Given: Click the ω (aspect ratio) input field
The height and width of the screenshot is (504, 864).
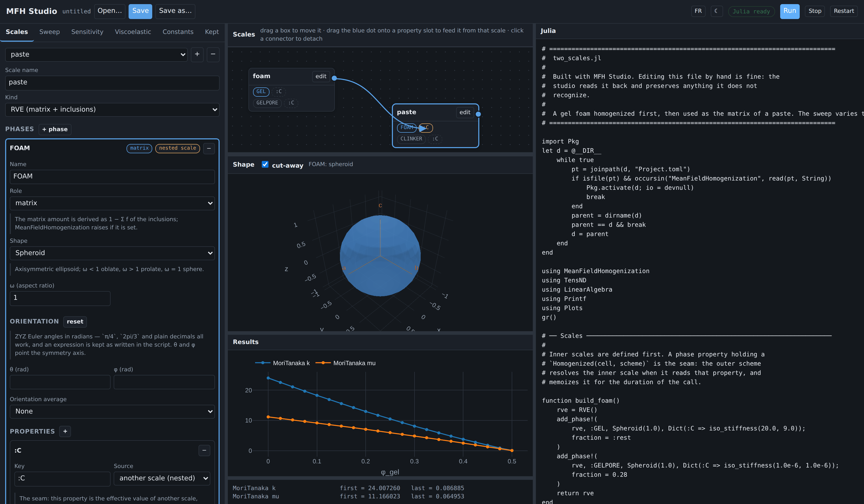Looking at the screenshot, I should point(60,298).
